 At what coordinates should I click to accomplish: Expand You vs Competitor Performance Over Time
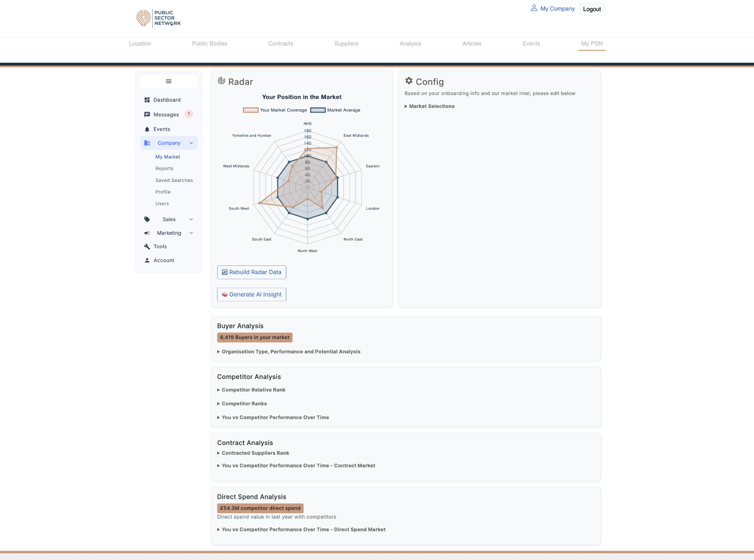(273, 417)
